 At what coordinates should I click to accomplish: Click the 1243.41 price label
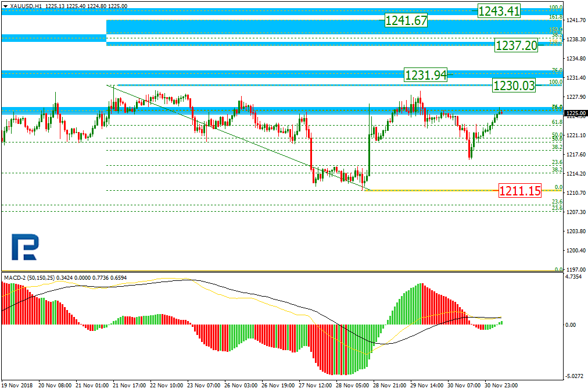pyautogui.click(x=499, y=11)
